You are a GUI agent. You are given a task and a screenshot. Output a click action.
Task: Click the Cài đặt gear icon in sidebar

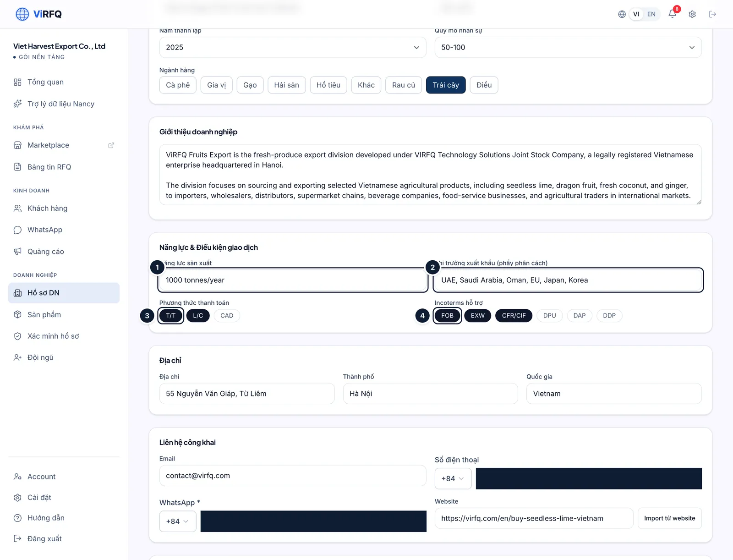click(x=17, y=498)
